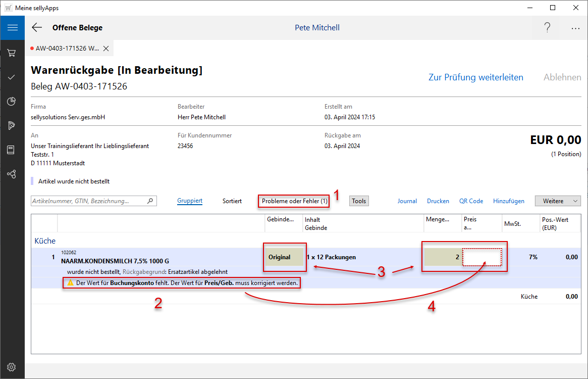Screen dimensions: 588x379
Task: Open the checkmark sidebar icon
Action: 12,77
